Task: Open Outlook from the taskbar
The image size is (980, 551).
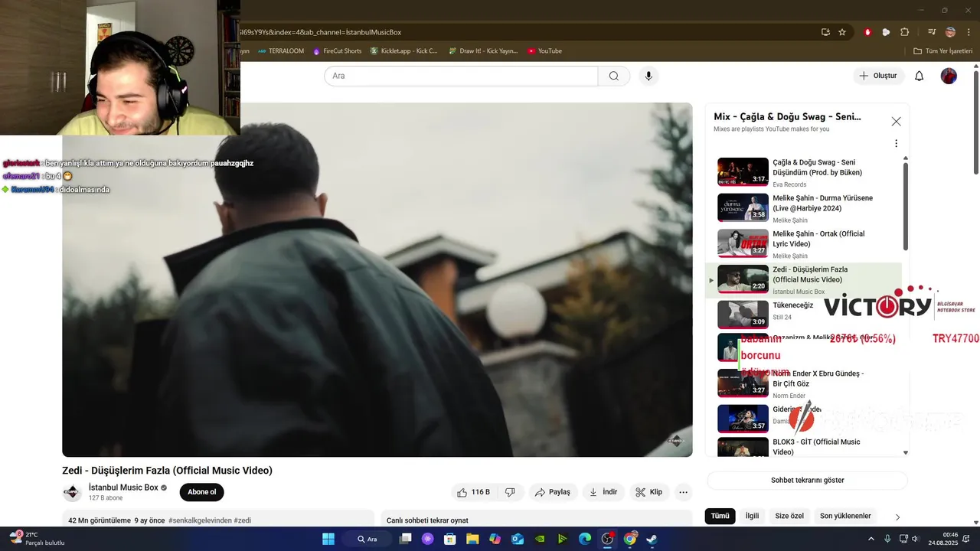Action: click(518, 539)
